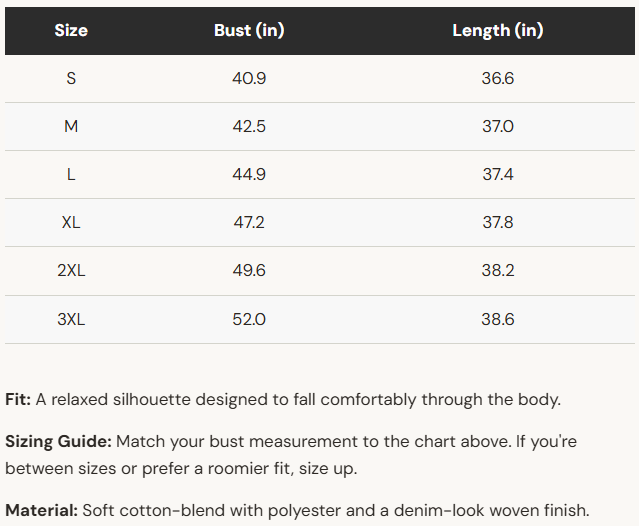Image resolution: width=639 pixels, height=526 pixels.
Task: Click length value 36.6
Action: pyautogui.click(x=498, y=78)
